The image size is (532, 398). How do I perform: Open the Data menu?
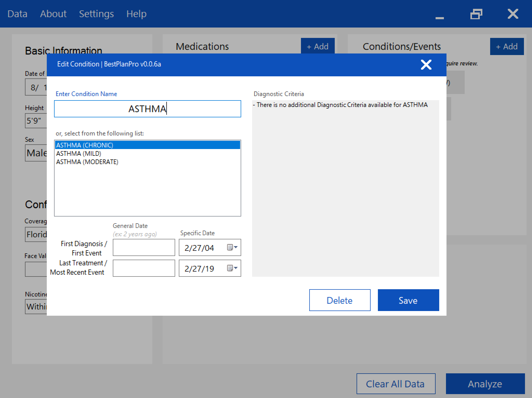coord(17,14)
